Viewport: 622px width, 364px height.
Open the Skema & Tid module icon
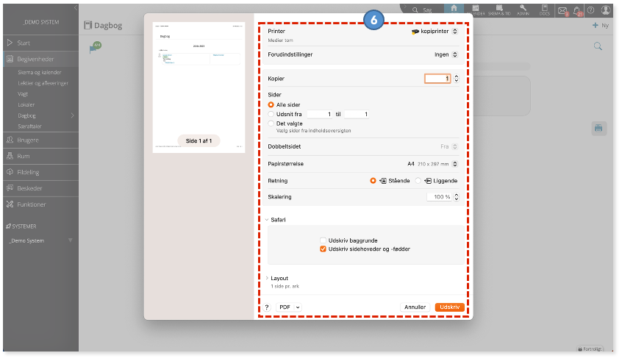point(499,10)
